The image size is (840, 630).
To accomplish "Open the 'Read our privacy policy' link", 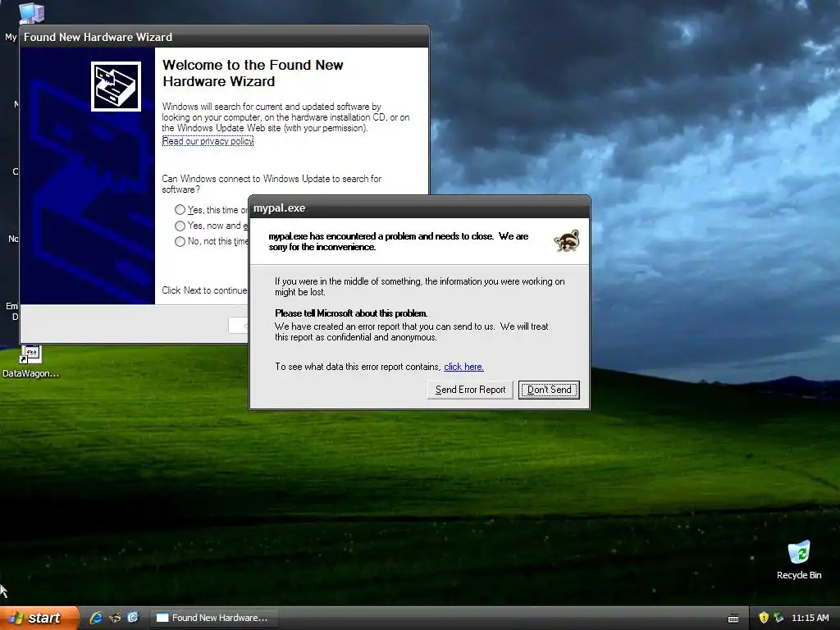I will coord(208,141).
